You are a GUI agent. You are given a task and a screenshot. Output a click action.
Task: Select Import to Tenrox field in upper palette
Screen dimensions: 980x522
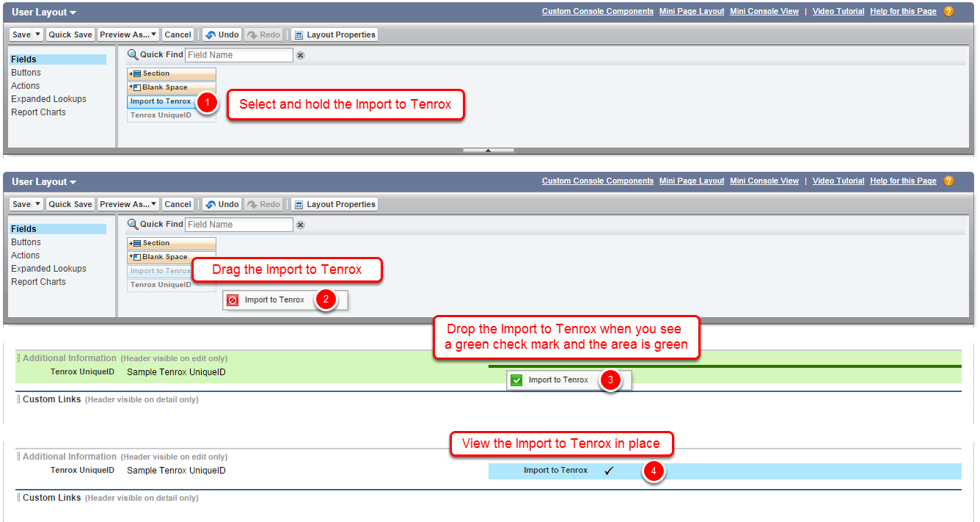[172, 102]
